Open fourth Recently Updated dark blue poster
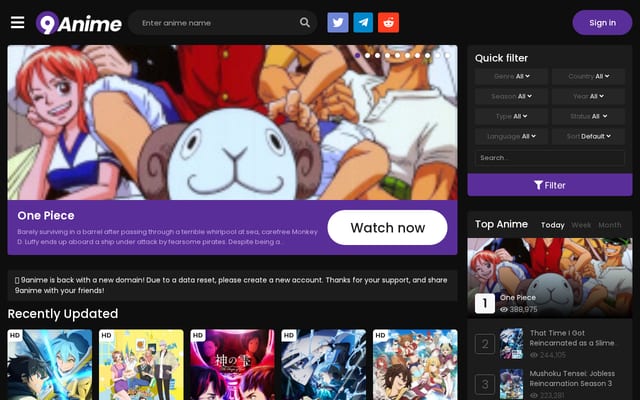 pos(324,365)
